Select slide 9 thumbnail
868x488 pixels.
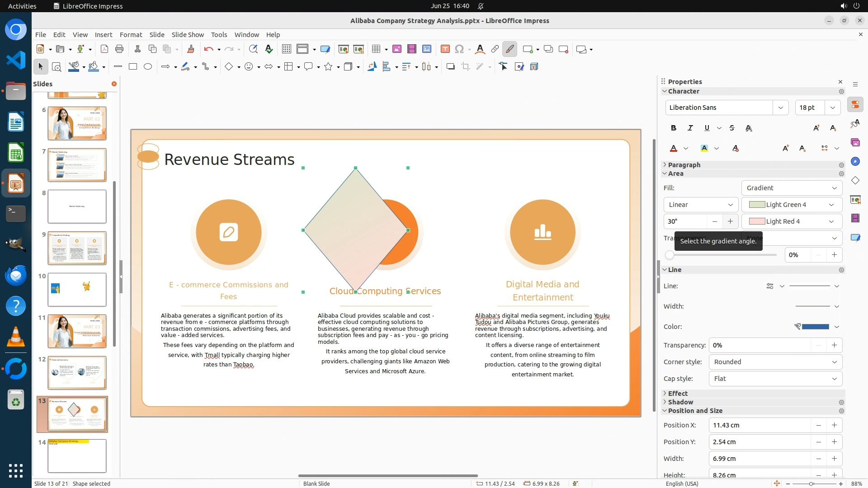(77, 248)
